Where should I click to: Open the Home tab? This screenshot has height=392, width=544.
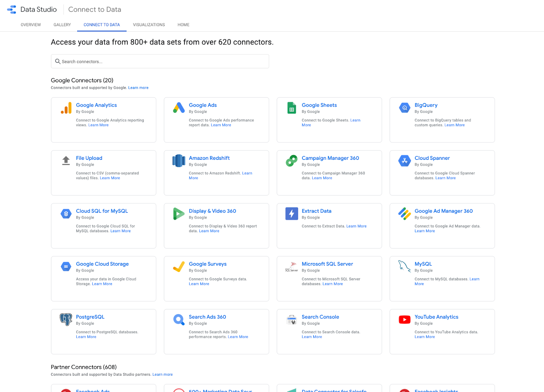183,25
